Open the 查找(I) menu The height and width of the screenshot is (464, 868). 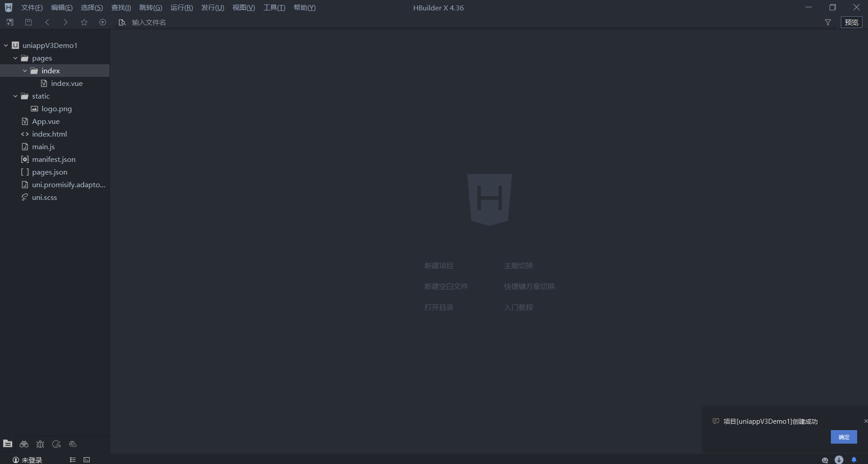[x=121, y=8]
